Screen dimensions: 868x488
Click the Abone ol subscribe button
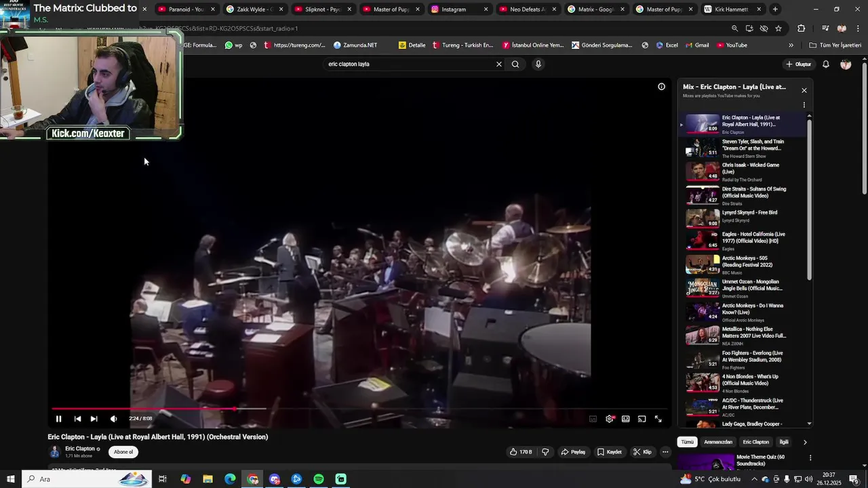[x=123, y=452]
